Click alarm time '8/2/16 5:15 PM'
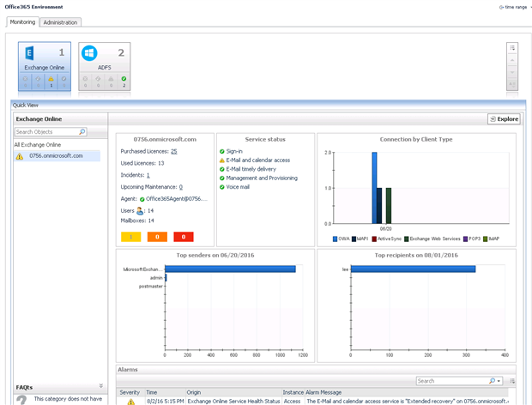 [166, 402]
